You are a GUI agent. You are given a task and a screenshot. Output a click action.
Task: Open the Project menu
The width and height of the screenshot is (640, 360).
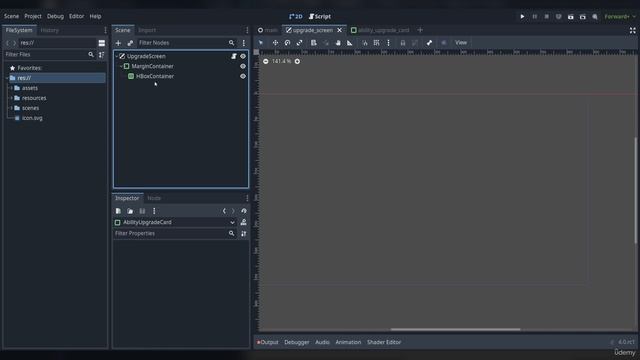coord(33,16)
